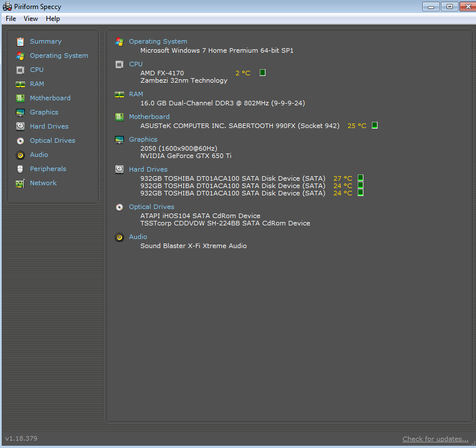
Task: Click the Audio speaker icon in sidebar
Action: point(20,155)
